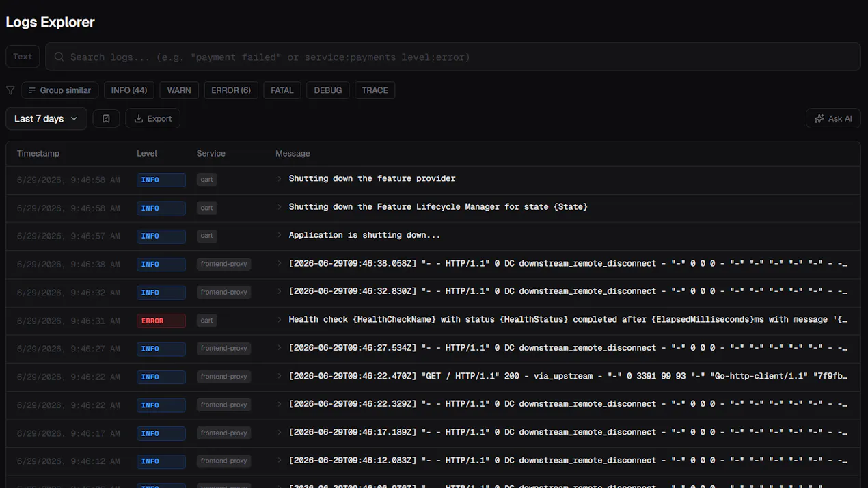Toggle the ERROR (6) level filter
Image resolution: width=868 pixels, height=488 pixels.
click(231, 90)
